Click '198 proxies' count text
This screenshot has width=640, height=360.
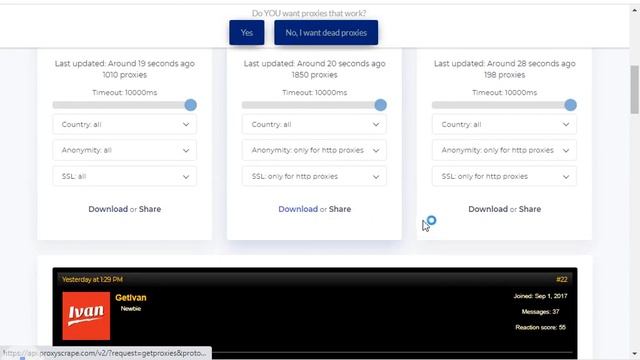504,75
